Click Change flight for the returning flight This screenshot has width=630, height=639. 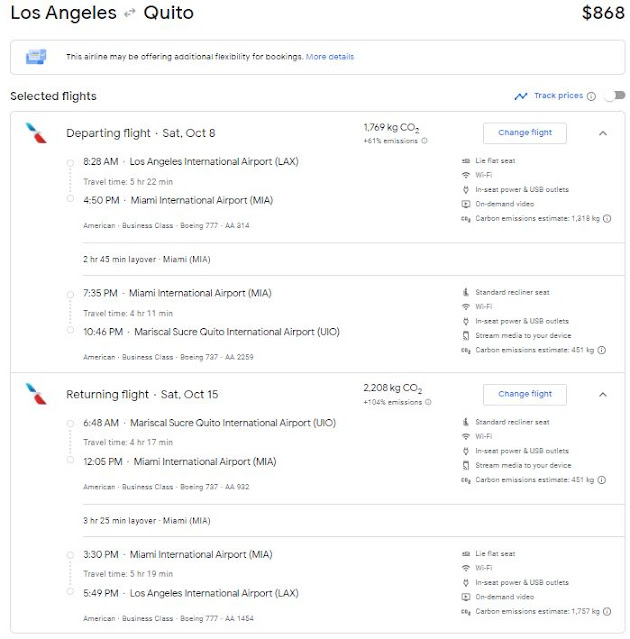coord(525,394)
